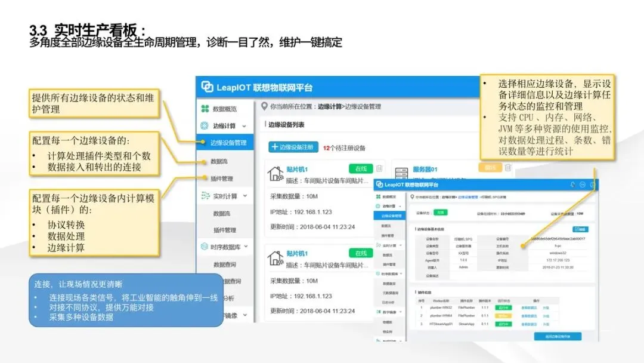Click the 边缘设备列表 section heading

point(286,125)
